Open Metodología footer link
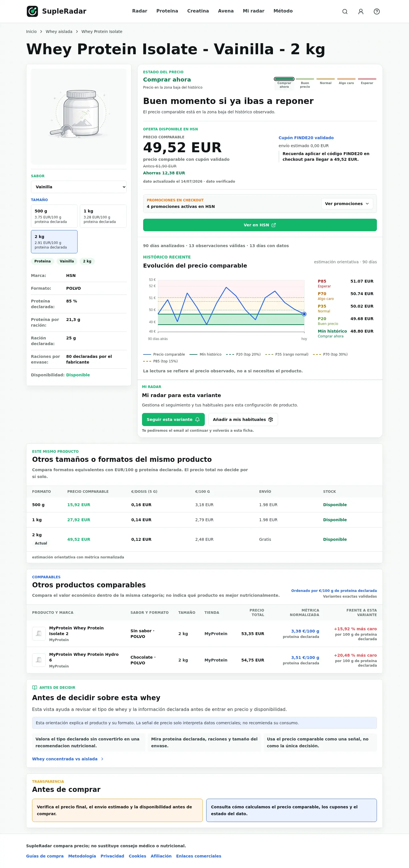The height and width of the screenshot is (868, 409). click(x=82, y=856)
